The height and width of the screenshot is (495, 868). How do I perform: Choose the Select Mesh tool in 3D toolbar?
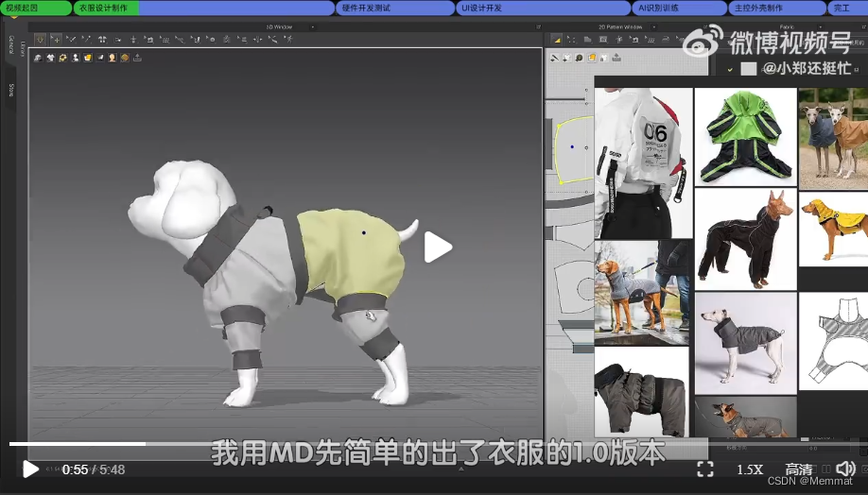[71, 40]
